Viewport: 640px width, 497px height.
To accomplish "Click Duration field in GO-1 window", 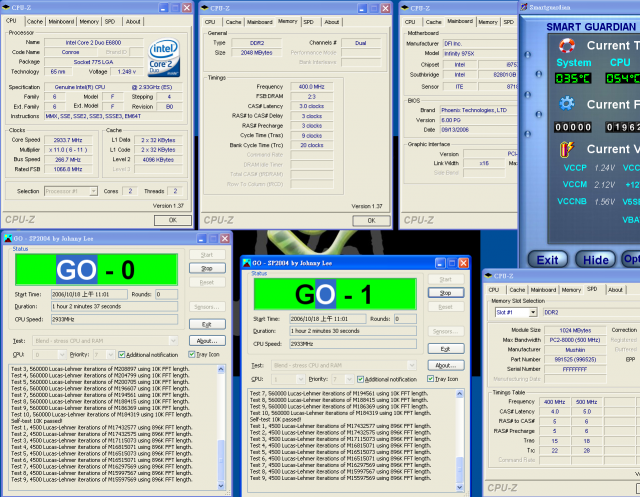I will click(353, 331).
